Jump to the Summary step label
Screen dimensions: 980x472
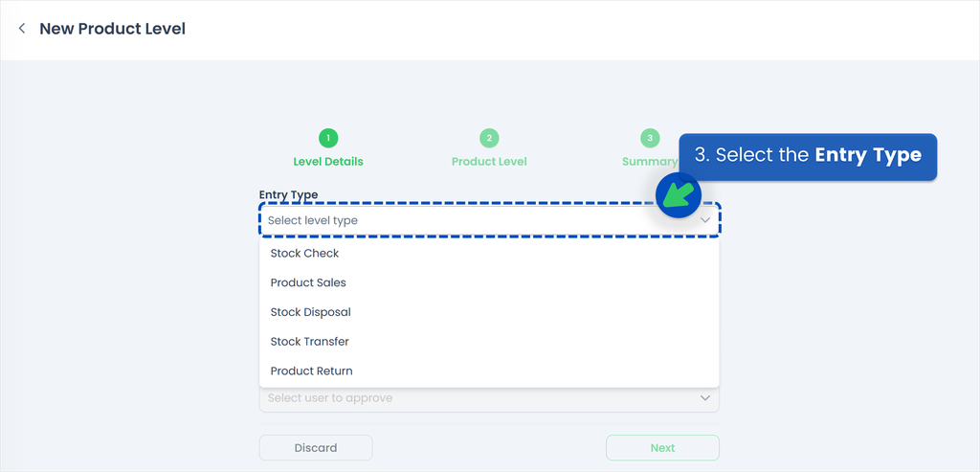(x=648, y=162)
